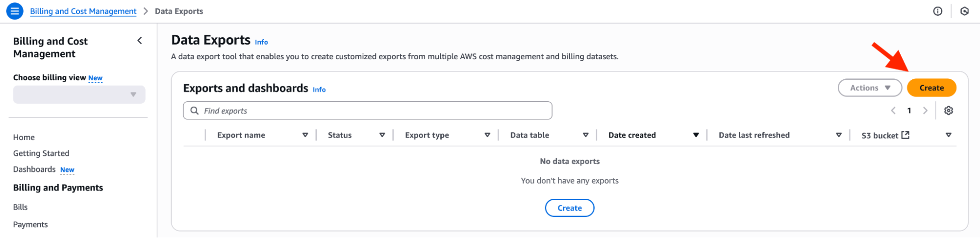Open Bills in the sidebar
Image resolution: width=980 pixels, height=238 pixels.
pos(21,207)
